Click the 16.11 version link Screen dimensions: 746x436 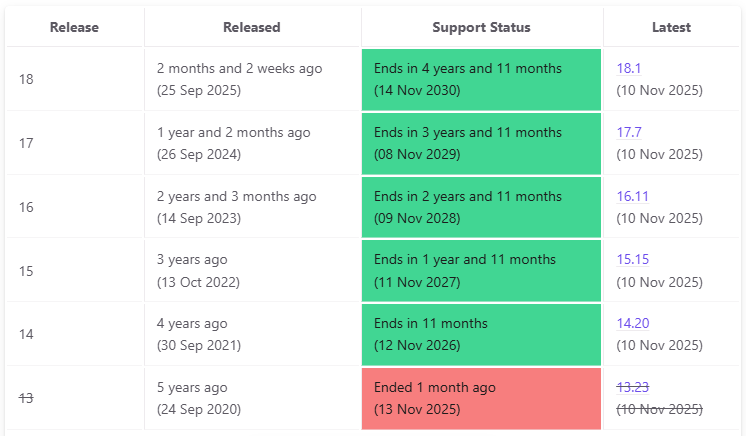pos(632,197)
